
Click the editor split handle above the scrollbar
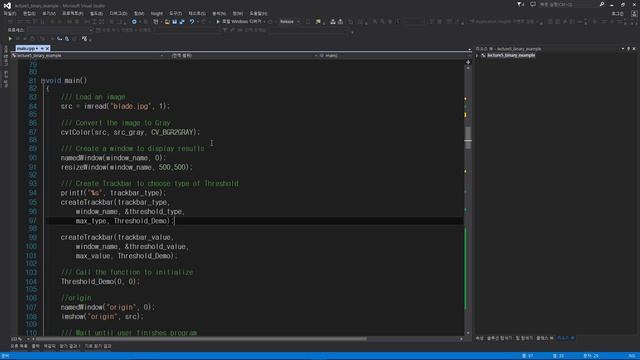(x=468, y=62)
